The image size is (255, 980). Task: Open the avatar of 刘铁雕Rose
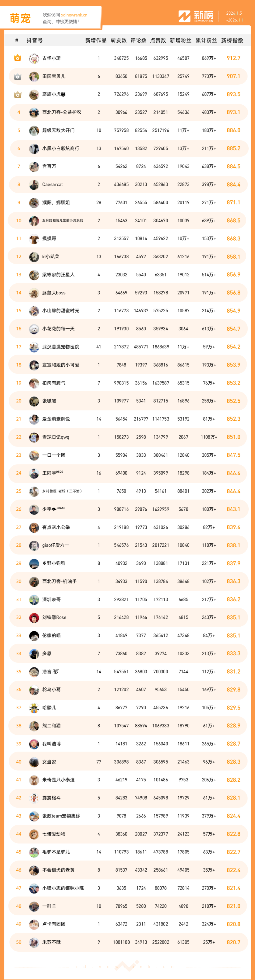tap(34, 617)
